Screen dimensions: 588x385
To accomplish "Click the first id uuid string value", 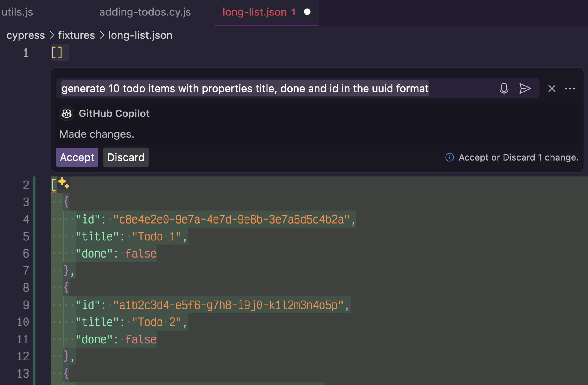I will pyautogui.click(x=231, y=219).
